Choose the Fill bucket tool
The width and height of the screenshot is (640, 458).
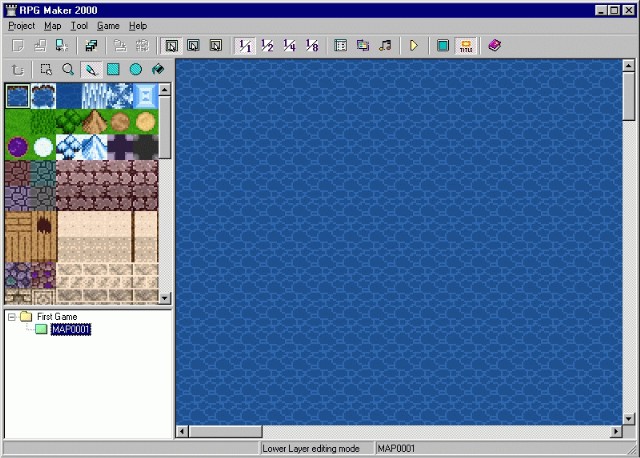tap(158, 70)
